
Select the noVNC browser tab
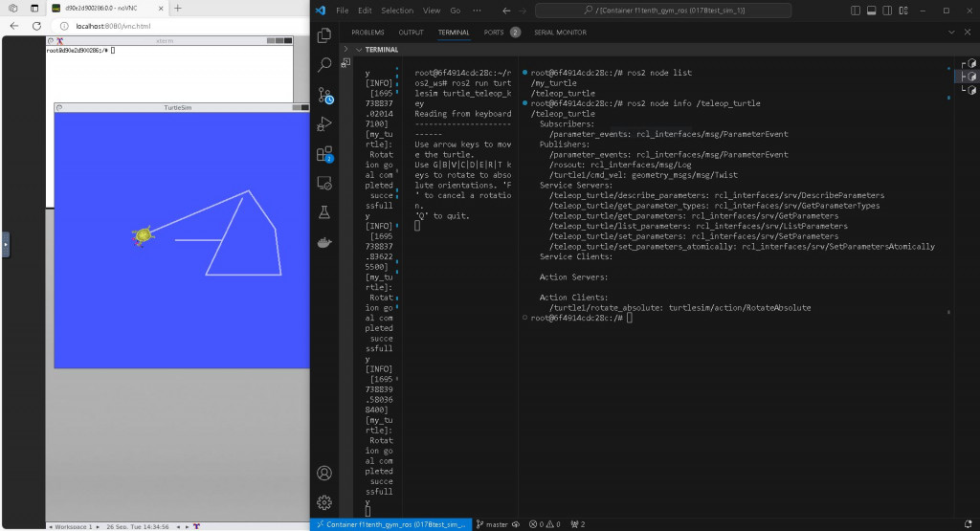click(105, 8)
